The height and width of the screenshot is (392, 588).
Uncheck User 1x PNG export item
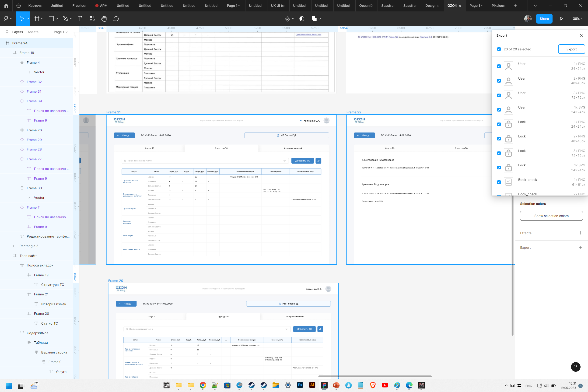pyautogui.click(x=499, y=66)
